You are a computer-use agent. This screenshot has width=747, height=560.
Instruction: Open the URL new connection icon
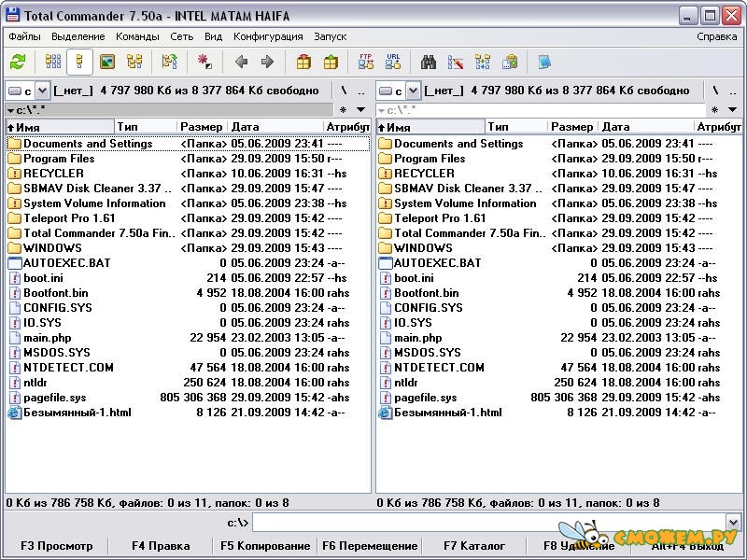pyautogui.click(x=393, y=62)
